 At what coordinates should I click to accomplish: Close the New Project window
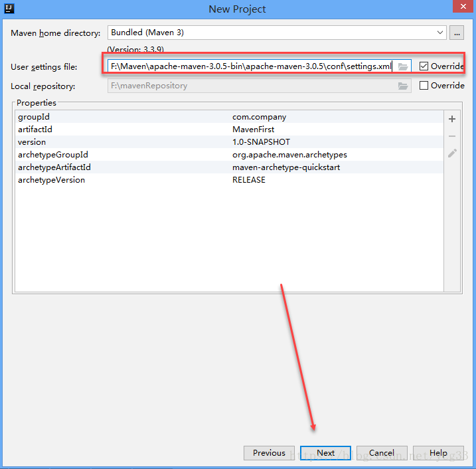(463, 6)
